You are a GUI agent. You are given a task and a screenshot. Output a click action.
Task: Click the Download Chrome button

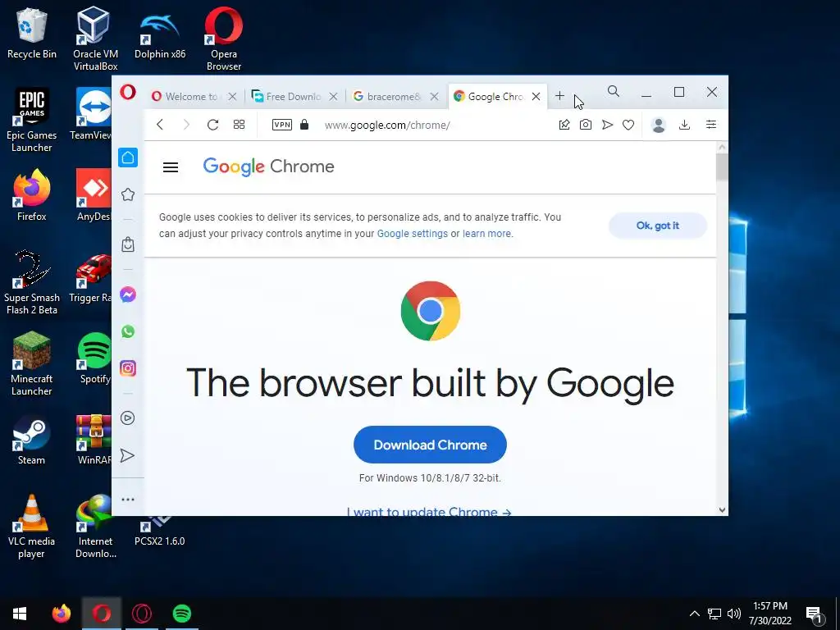(x=430, y=445)
